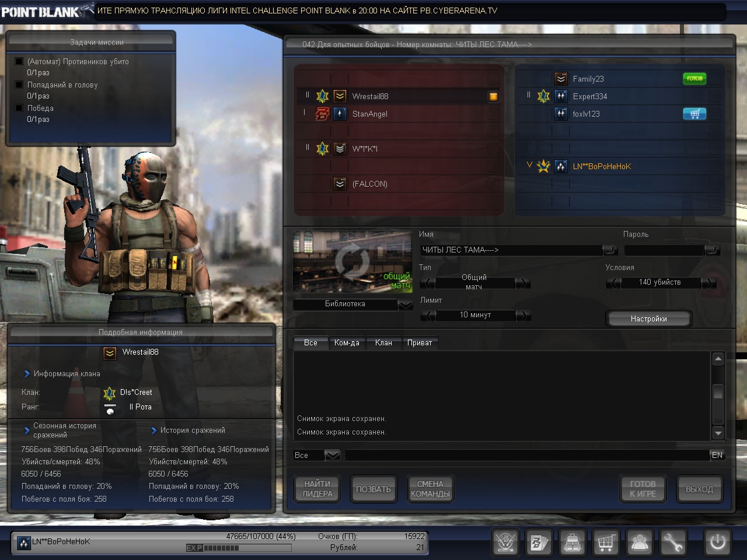Click the shop cart badge beside foxlv123

(x=694, y=114)
